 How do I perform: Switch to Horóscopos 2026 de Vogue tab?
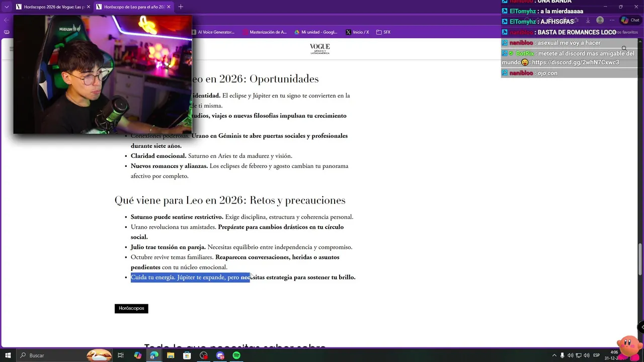53,7
